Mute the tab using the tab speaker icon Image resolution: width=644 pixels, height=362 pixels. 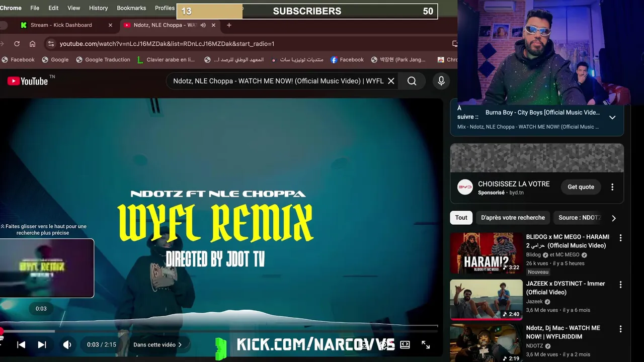[203, 25]
